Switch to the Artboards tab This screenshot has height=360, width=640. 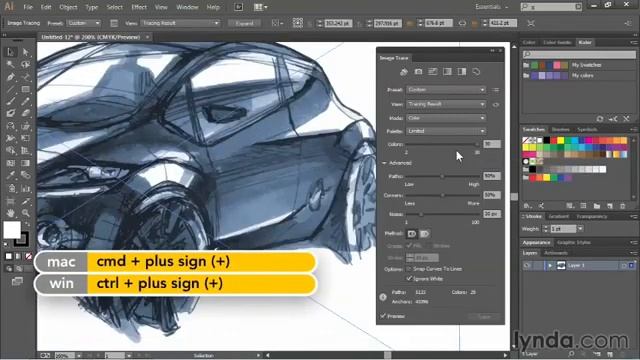[x=556, y=253]
